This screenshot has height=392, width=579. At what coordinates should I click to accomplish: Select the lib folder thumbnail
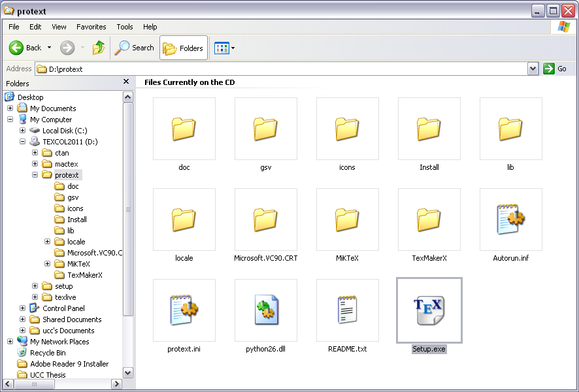click(510, 129)
